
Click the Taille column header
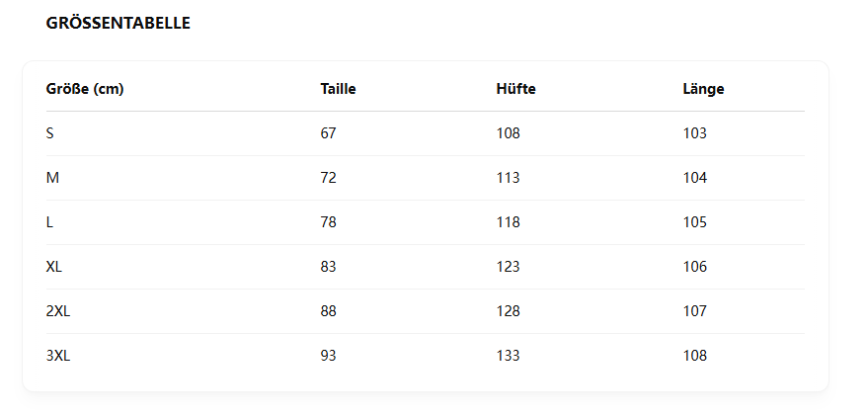(338, 89)
